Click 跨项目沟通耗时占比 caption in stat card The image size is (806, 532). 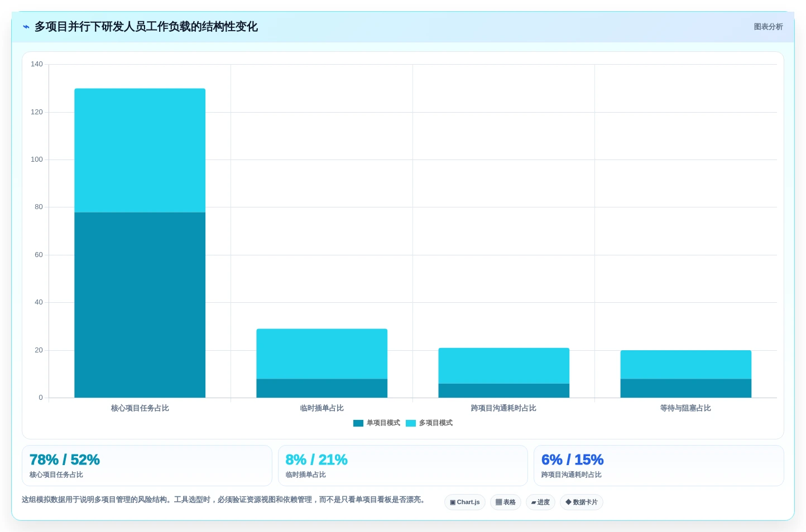pyautogui.click(x=572, y=475)
